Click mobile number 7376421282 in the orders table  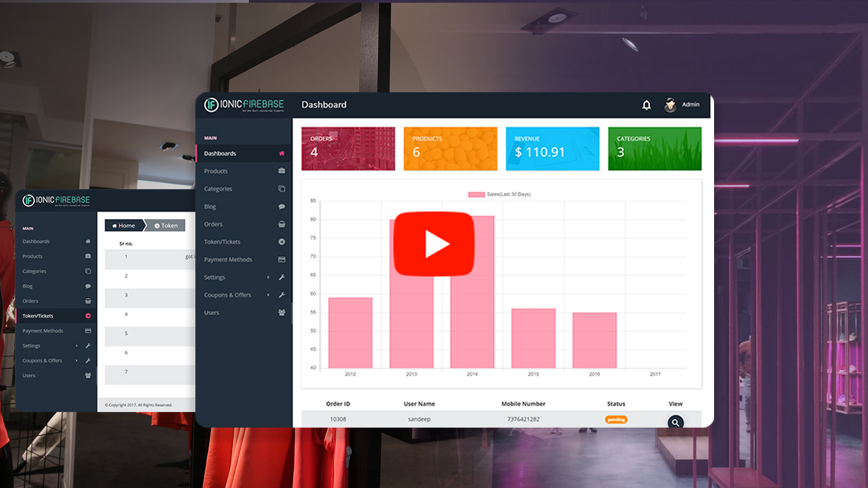pos(524,419)
